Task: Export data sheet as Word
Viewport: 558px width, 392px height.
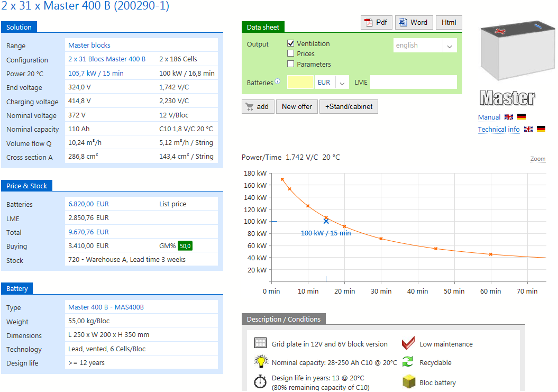Action: pos(414,23)
